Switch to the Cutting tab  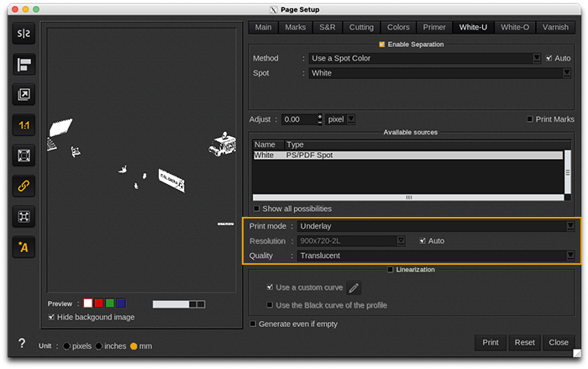click(x=361, y=27)
